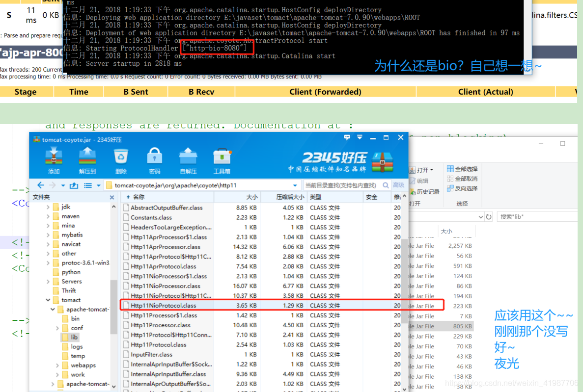Click 全部取消 in Explorer ribbon

pyautogui.click(x=462, y=179)
